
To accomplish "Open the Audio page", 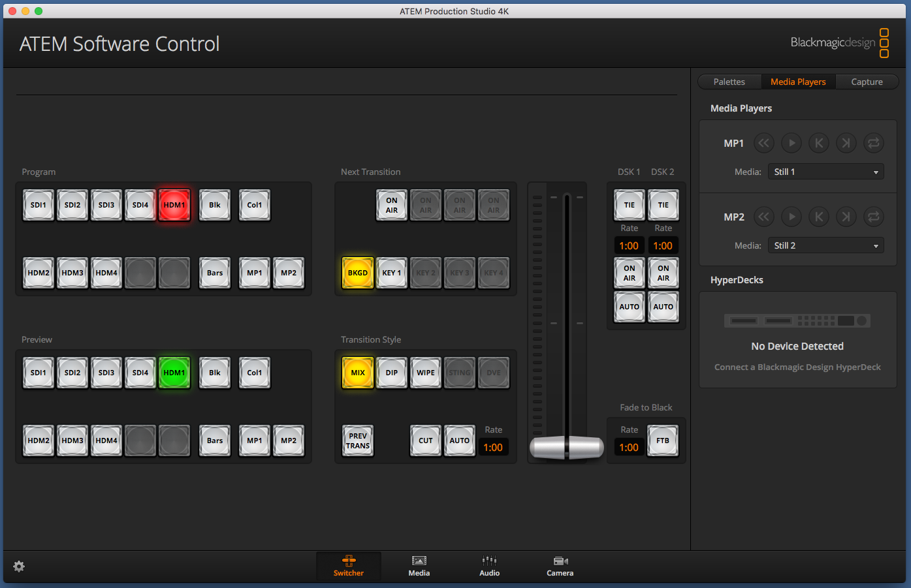I will (490, 566).
